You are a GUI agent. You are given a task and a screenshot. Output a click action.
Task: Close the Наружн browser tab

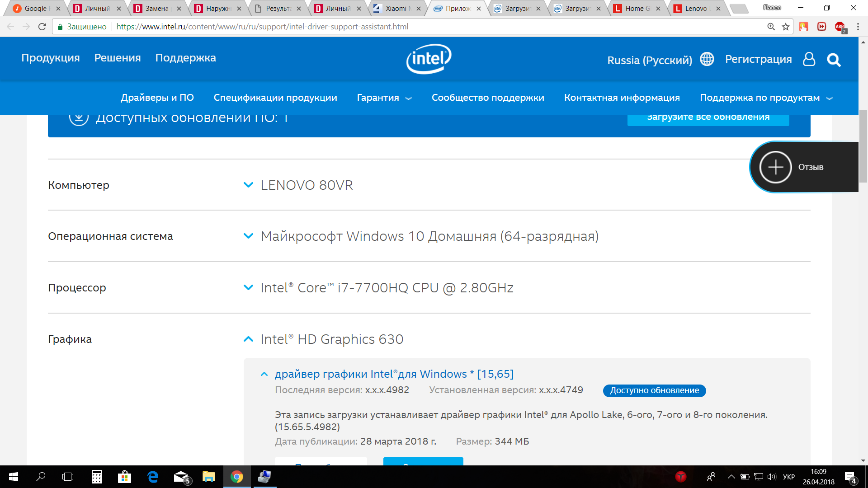pos(239,9)
